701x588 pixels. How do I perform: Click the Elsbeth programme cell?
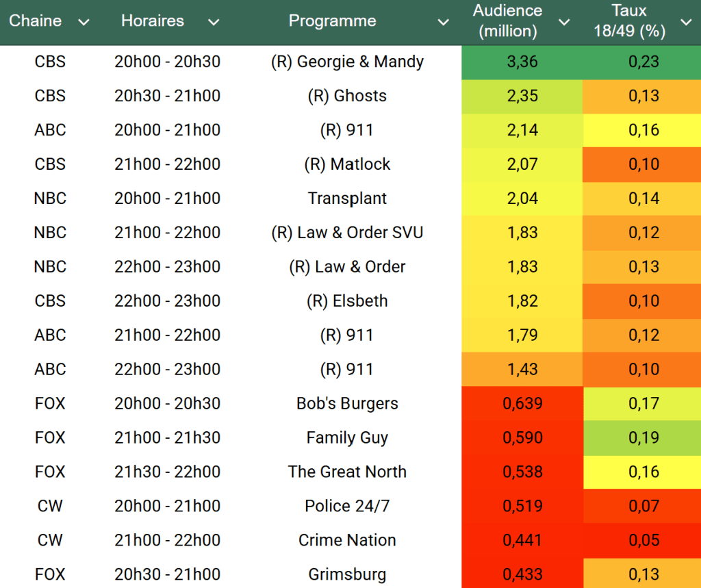(x=347, y=301)
